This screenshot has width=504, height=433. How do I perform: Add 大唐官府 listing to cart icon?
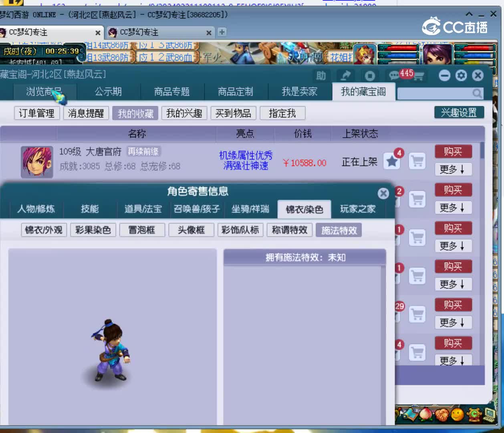coord(417,162)
